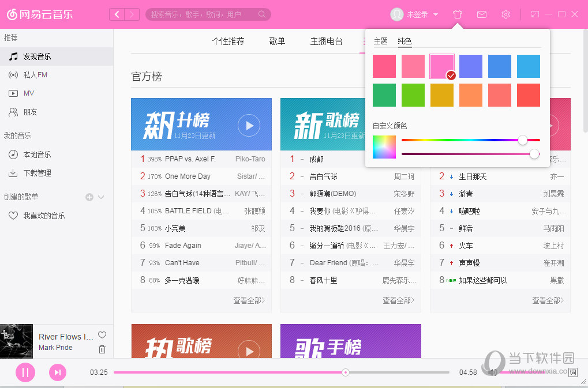This screenshot has width=588, height=388.
Task: Select the currently chosen pink color swatch
Action: 441,66
